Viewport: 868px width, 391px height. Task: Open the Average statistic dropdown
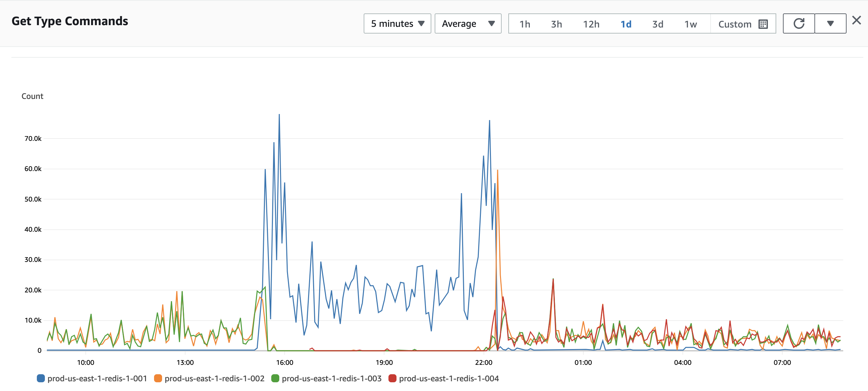pyautogui.click(x=468, y=23)
